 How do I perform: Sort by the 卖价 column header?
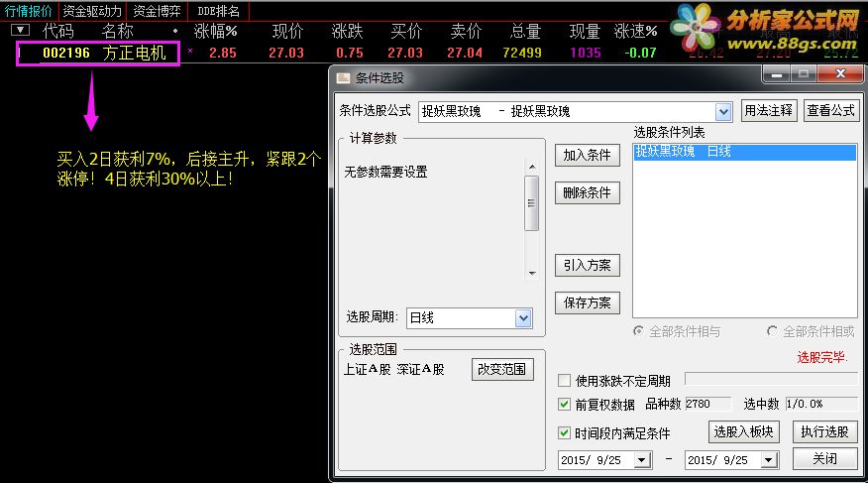click(x=466, y=31)
